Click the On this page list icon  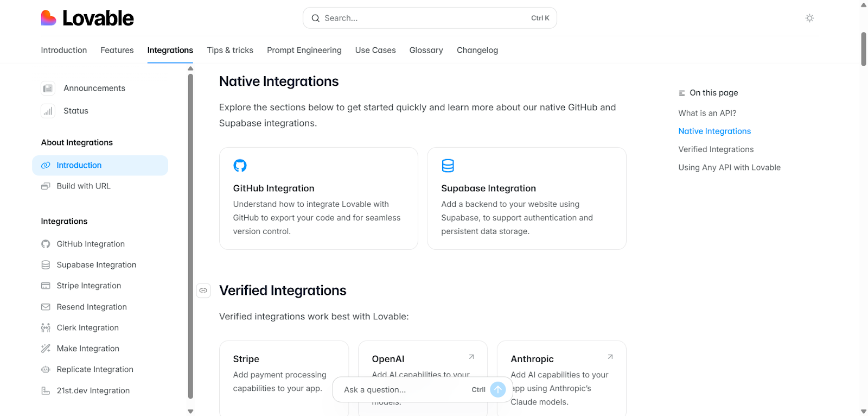[x=682, y=93]
